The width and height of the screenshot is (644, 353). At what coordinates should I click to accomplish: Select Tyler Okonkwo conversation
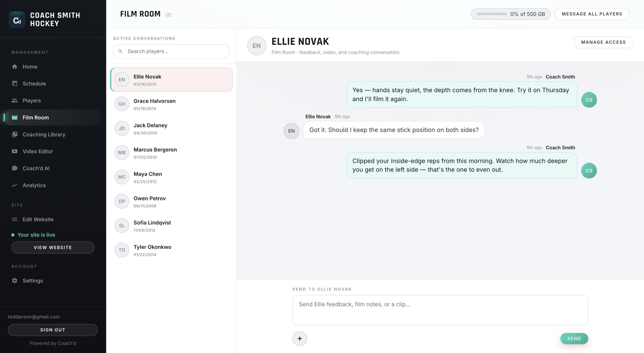[x=171, y=250]
